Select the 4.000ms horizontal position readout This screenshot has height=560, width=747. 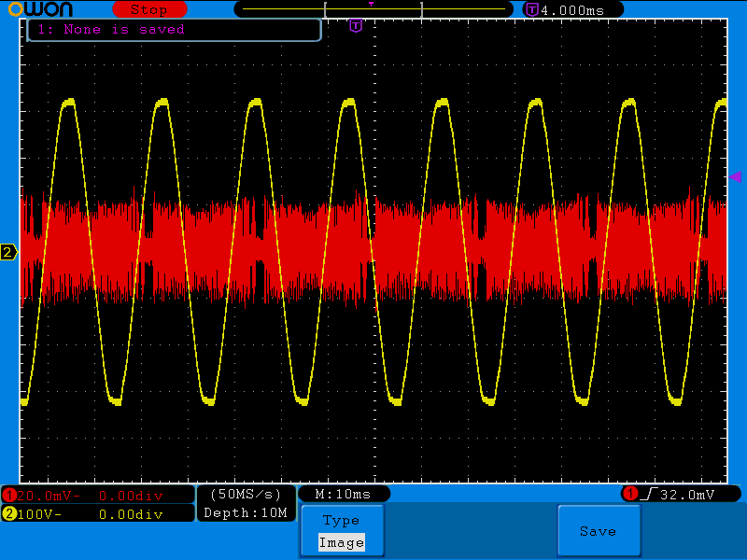coord(571,9)
